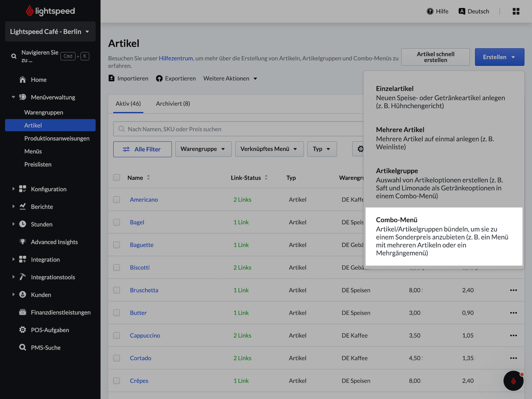The width and height of the screenshot is (532, 399).
Task: Open the Lightspeed Café - Berlin location dropdown
Action: point(50,32)
